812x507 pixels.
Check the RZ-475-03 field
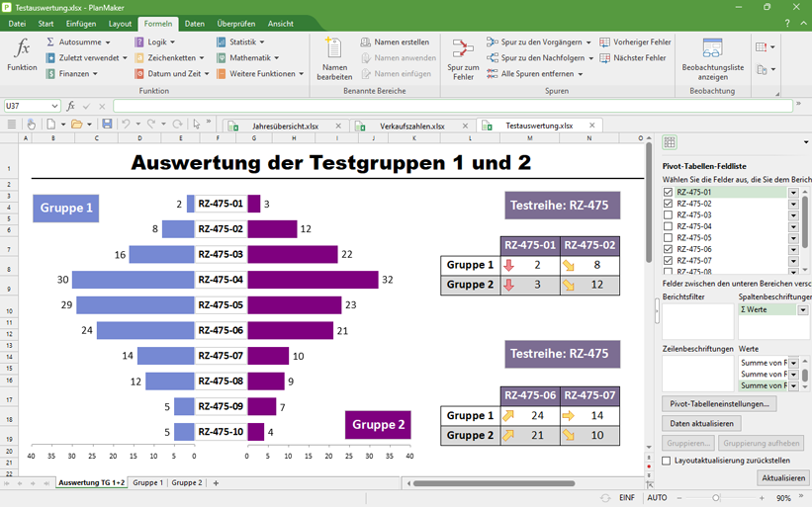pyautogui.click(x=668, y=214)
